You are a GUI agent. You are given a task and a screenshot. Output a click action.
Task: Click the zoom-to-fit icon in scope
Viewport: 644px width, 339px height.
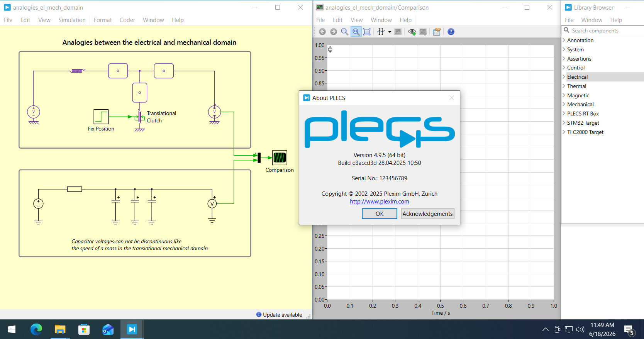click(367, 32)
